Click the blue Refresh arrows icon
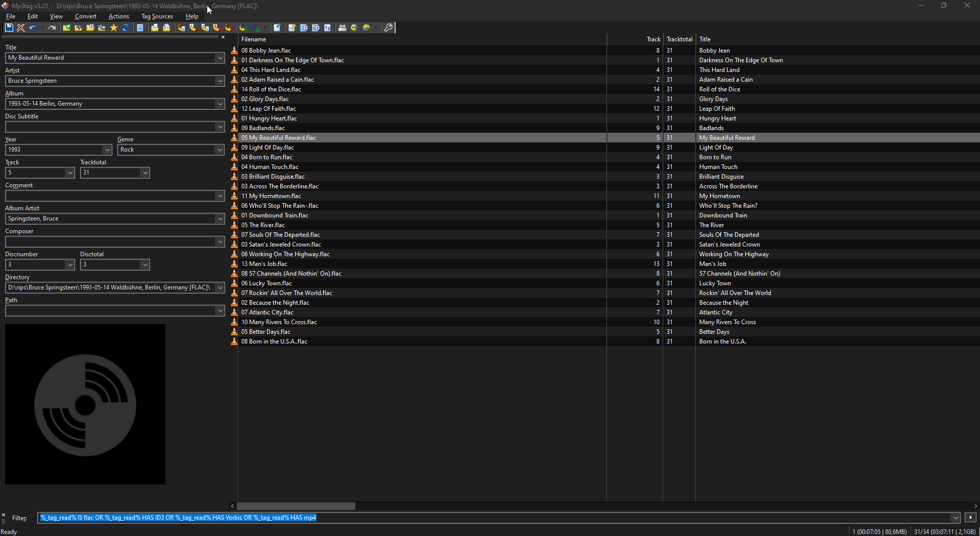Screen dimensions: 980x536 point(126,28)
